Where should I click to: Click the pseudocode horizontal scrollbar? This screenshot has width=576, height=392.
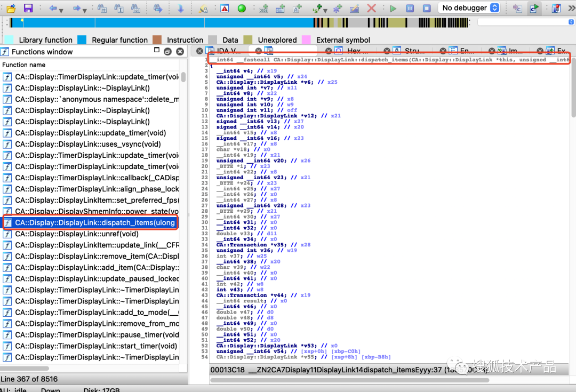[349, 380]
